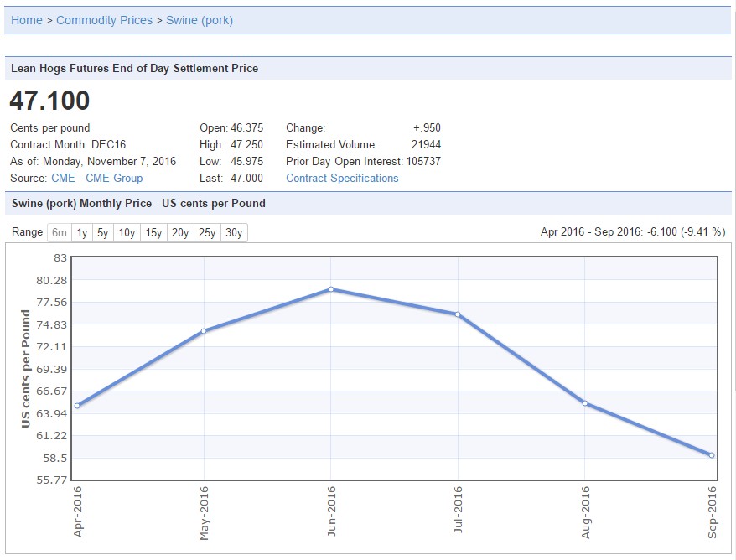
Task: Click the May-2016 data point marker
Action: (x=204, y=331)
